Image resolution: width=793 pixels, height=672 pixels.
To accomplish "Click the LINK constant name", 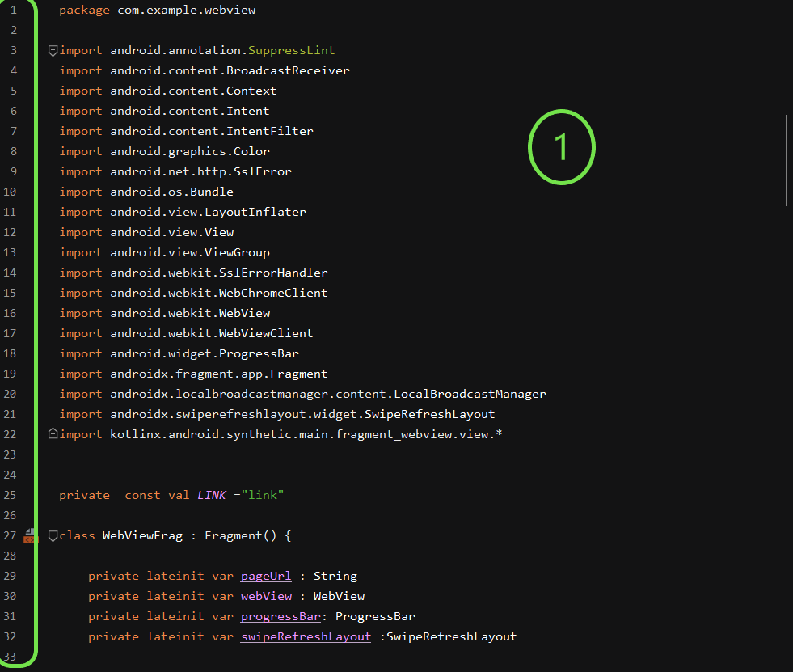I will (x=212, y=495).
